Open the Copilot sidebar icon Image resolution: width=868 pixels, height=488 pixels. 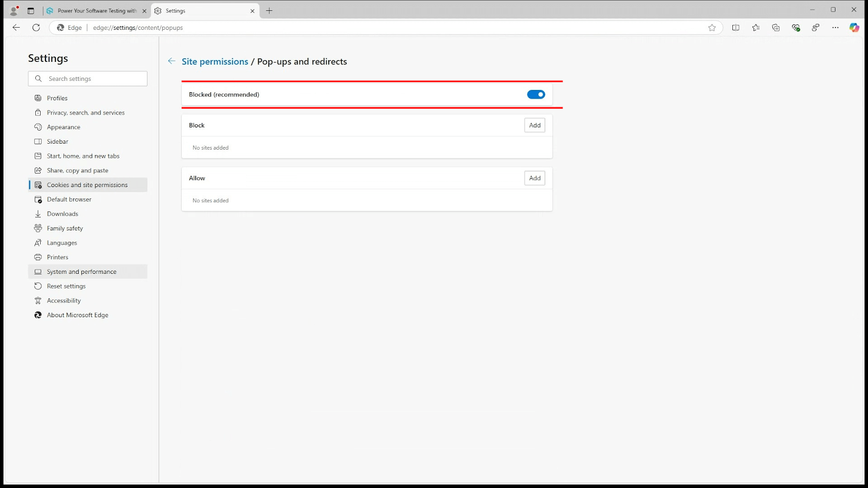854,28
